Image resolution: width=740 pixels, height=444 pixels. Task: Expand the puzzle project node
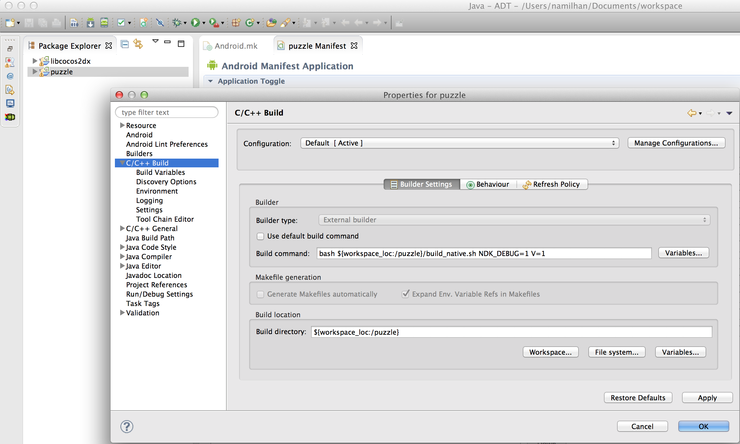[34, 72]
